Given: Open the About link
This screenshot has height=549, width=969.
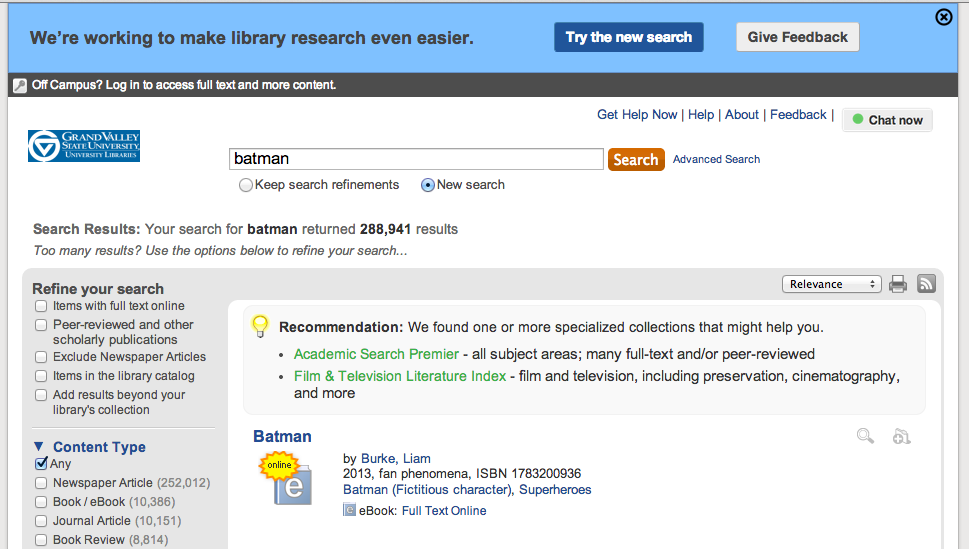Looking at the screenshot, I should [742, 114].
